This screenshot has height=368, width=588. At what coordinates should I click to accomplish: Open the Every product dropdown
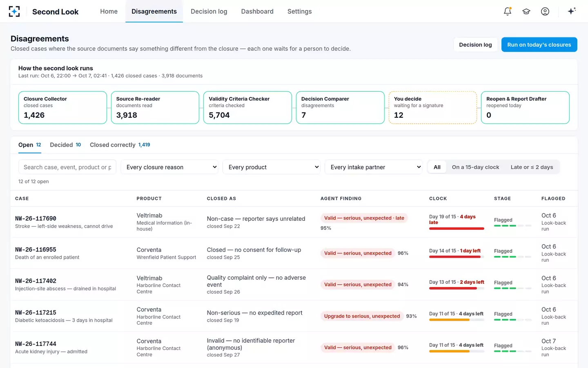[272, 167]
